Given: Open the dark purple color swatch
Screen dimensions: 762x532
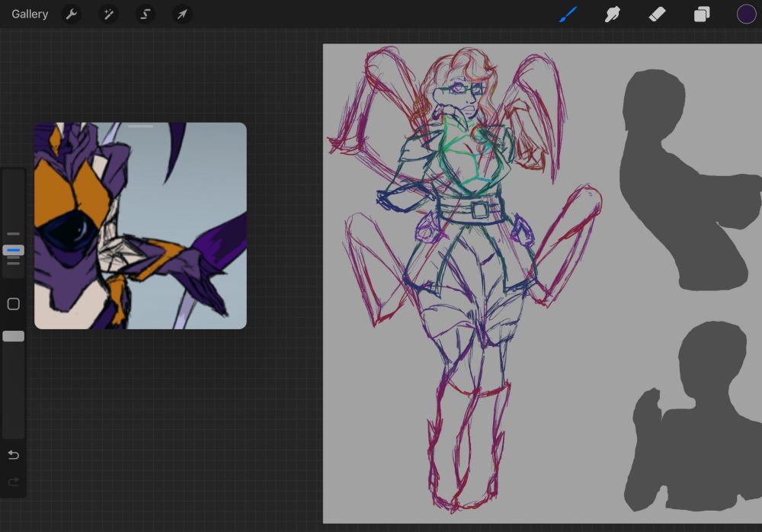Looking at the screenshot, I should coord(746,14).
